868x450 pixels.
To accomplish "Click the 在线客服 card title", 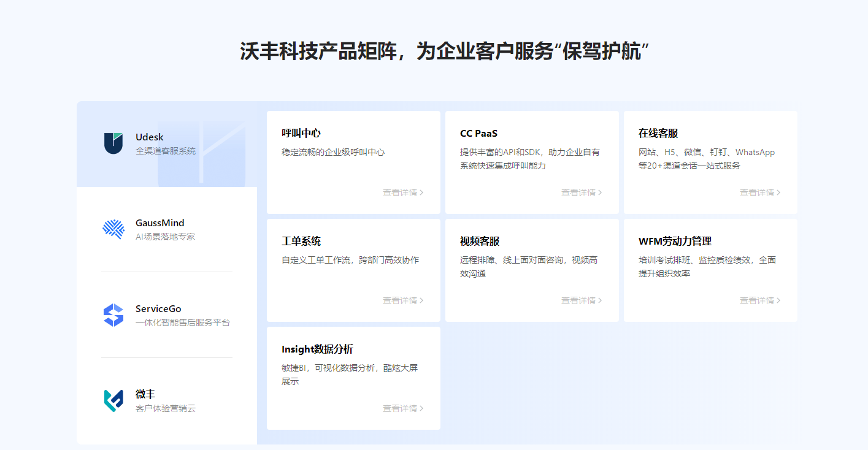I will point(658,134).
